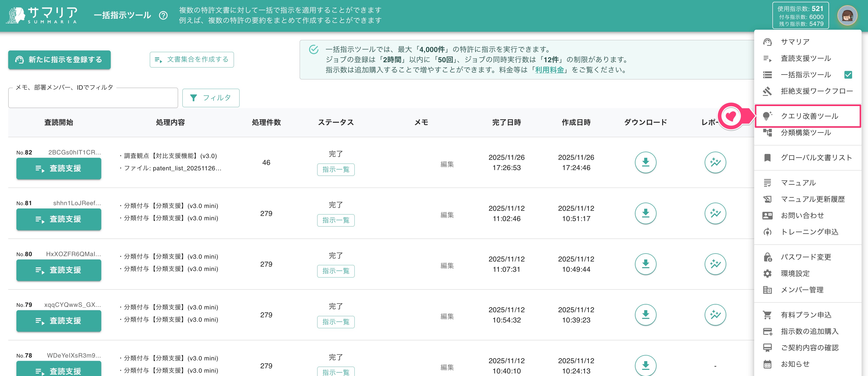868x376 pixels.
Task: Select お問い合わせ in the menu
Action: (808, 215)
